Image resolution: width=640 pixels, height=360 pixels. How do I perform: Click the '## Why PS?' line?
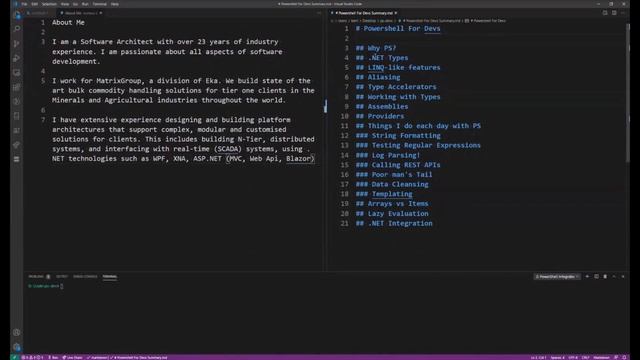click(x=376, y=48)
